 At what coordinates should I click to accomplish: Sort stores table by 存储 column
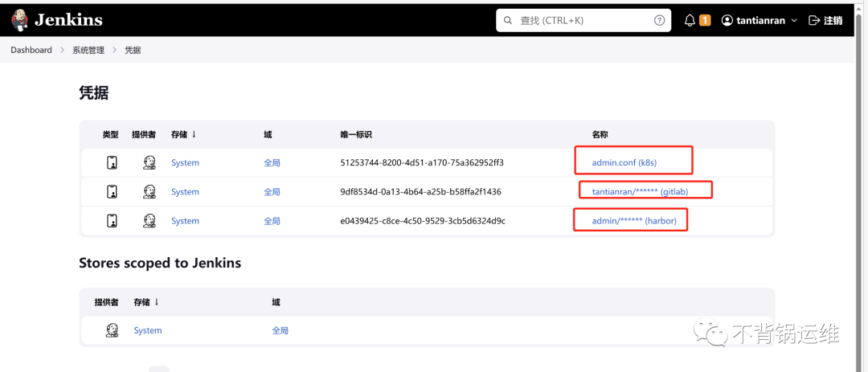[x=146, y=302]
